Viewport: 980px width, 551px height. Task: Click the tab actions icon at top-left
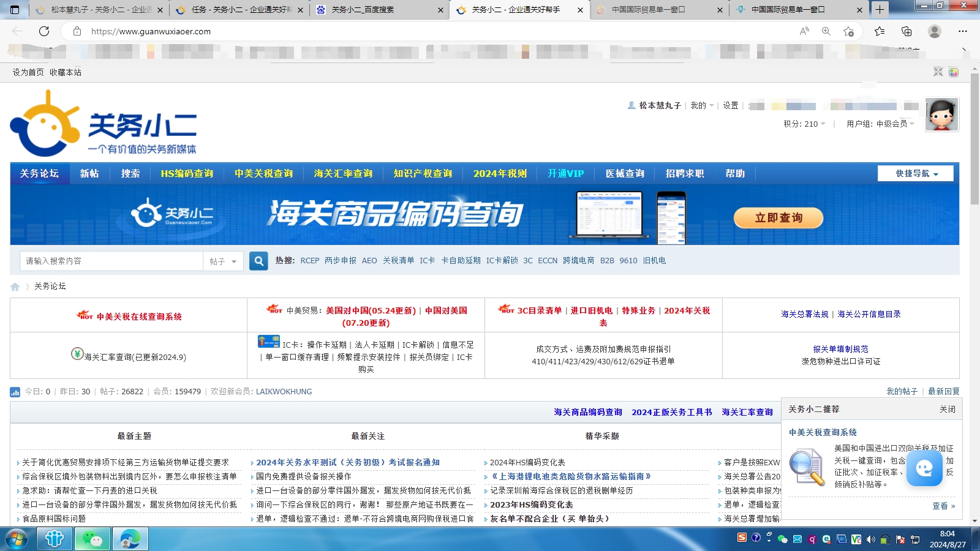[x=15, y=9]
